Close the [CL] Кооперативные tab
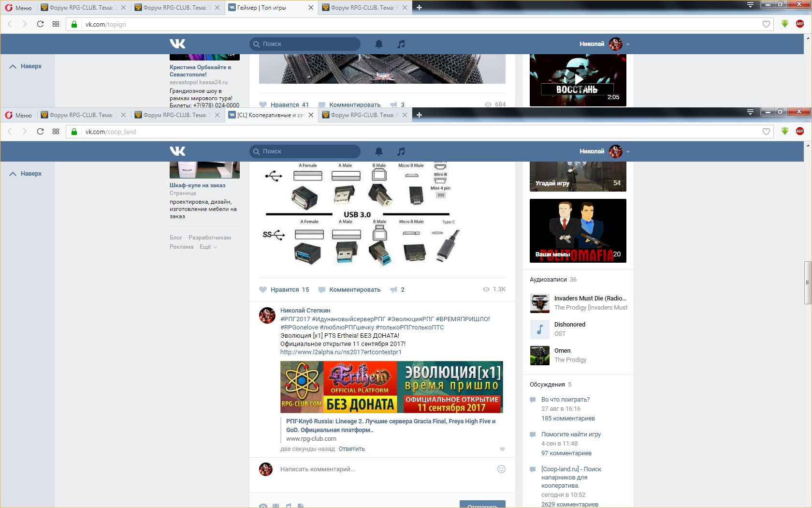The width and height of the screenshot is (812, 508). pos(311,115)
